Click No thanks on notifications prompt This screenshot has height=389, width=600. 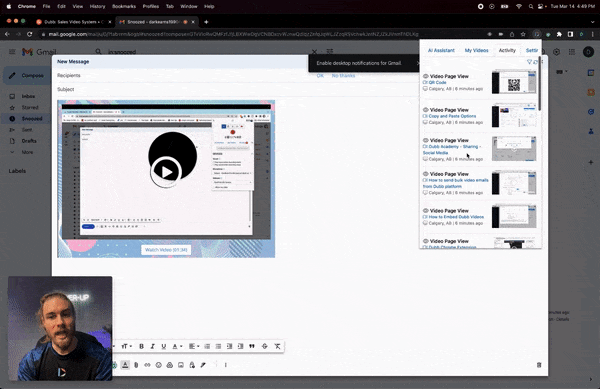[343, 76]
